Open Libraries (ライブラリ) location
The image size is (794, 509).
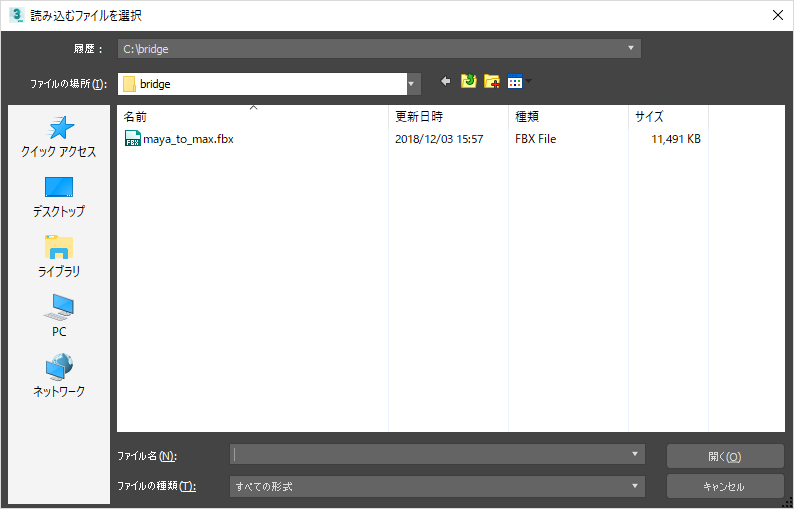pyautogui.click(x=59, y=257)
